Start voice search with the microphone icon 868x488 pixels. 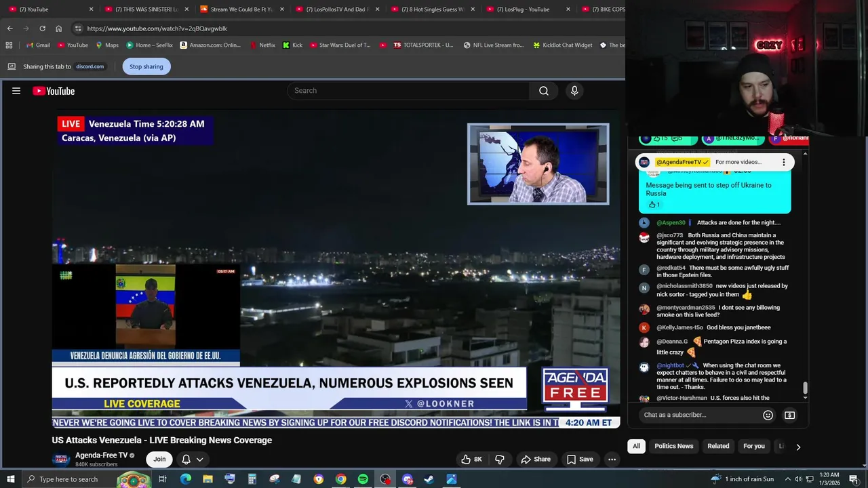[x=574, y=91]
